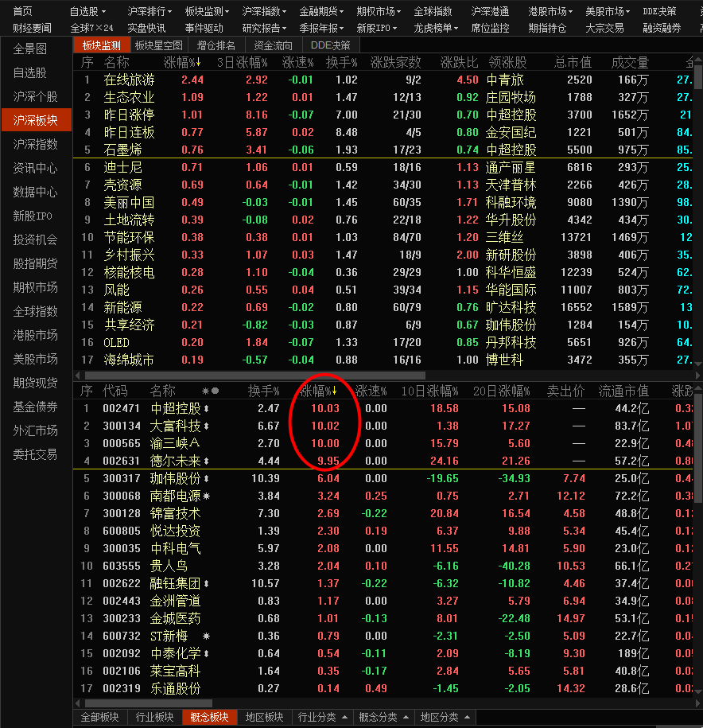Viewport: 703px width, 728px height.
Task: Click the marker icon beside 德尔未来
Action: pyautogui.click(x=206, y=461)
